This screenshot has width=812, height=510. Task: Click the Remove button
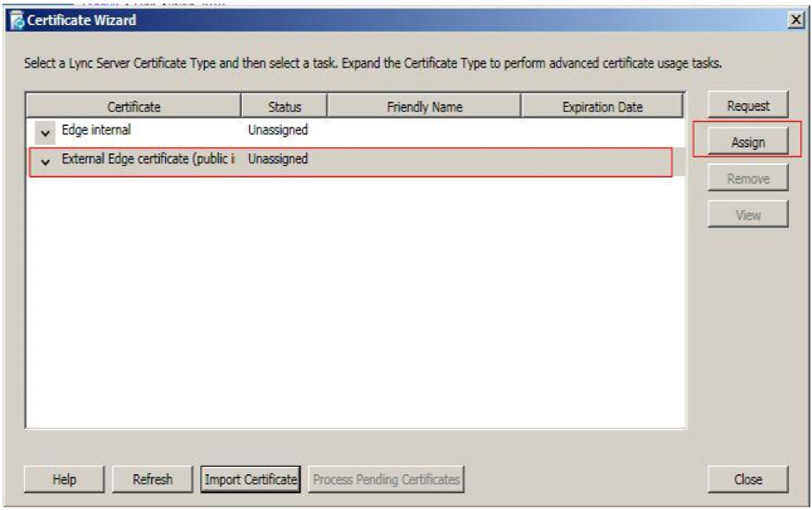[748, 178]
